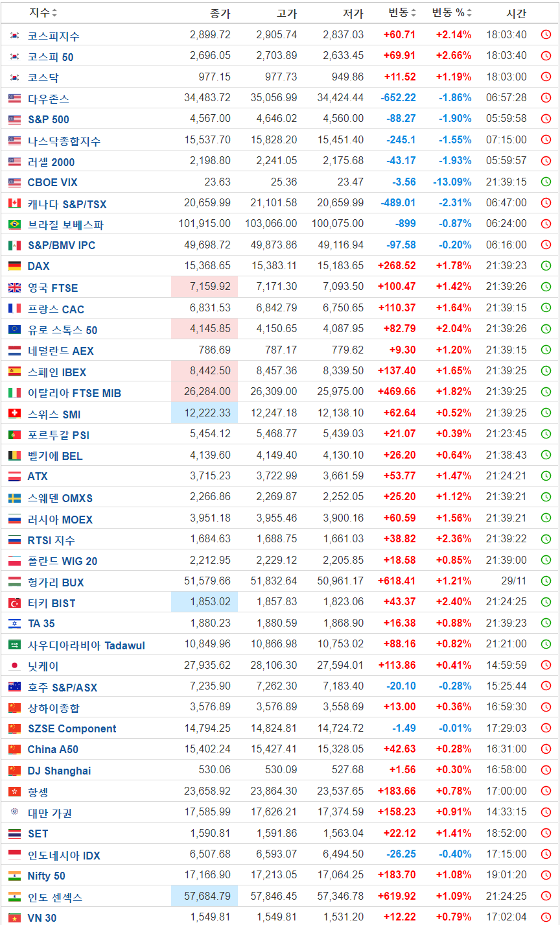This screenshot has height=925, width=560.
Task: Open the S&P 500 index link
Action: click(49, 119)
